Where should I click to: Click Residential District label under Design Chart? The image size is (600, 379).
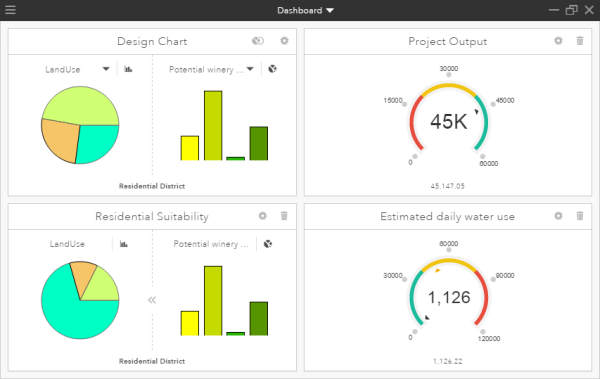(152, 186)
